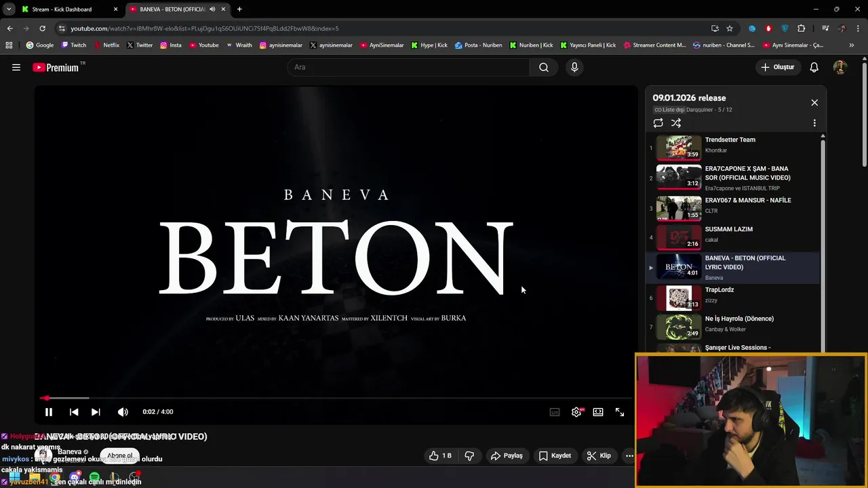Click the youtube.com address bar URL
The image size is (868, 488).
tap(205, 28)
